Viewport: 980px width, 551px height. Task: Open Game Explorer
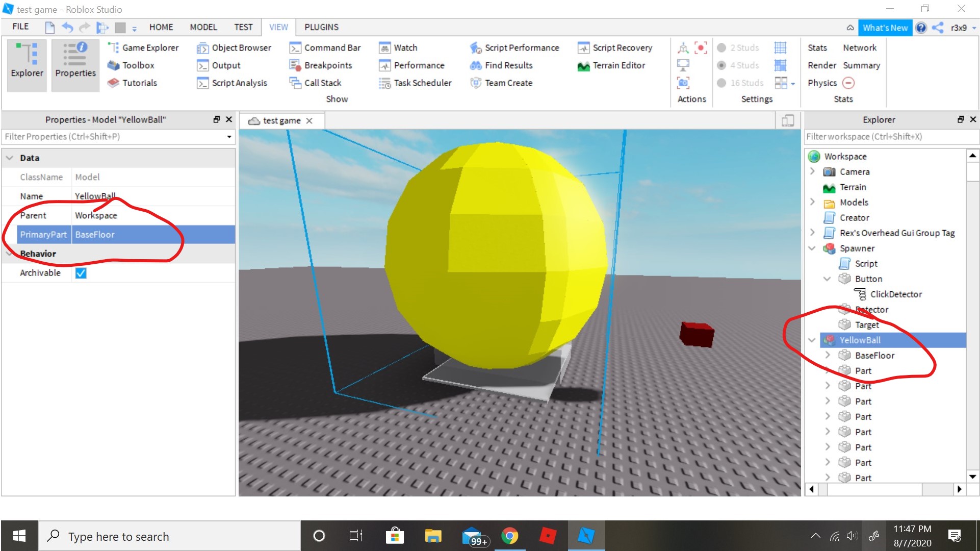[x=143, y=47]
